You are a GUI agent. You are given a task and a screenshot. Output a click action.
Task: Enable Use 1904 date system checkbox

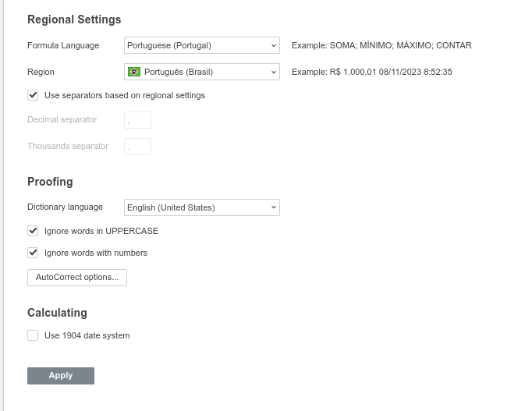coord(33,335)
